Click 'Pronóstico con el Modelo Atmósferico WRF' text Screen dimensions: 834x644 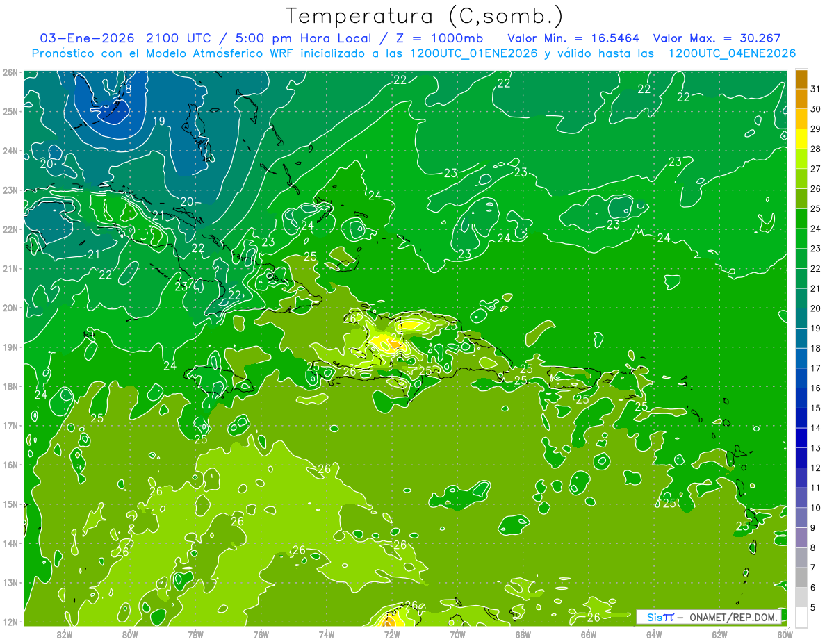pos(168,53)
